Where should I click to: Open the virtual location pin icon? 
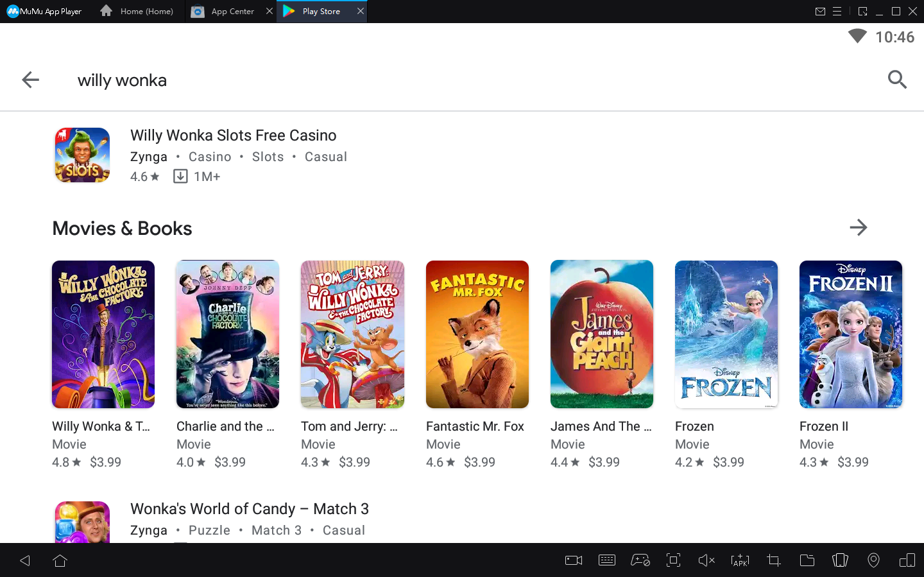pyautogui.click(x=873, y=561)
